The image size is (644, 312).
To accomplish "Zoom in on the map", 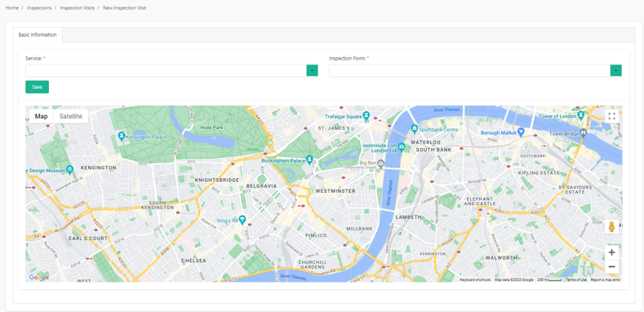I will 611,252.
